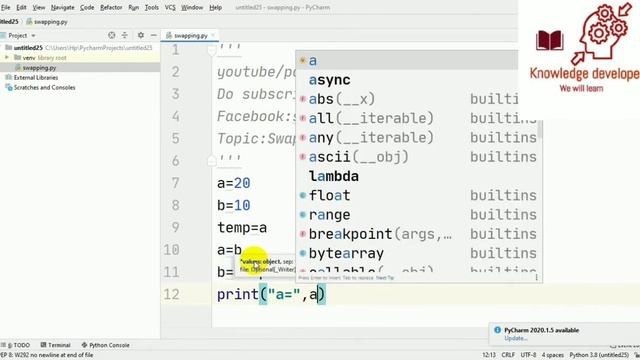Open Python 3.8 interpreter selector

[599, 355]
